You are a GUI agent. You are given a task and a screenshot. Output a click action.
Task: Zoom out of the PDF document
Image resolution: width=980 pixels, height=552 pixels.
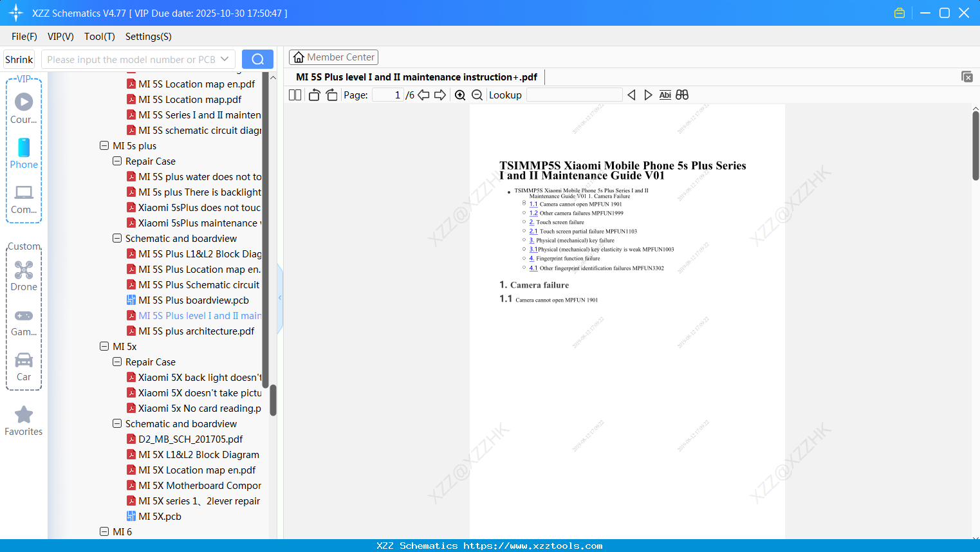[477, 95]
